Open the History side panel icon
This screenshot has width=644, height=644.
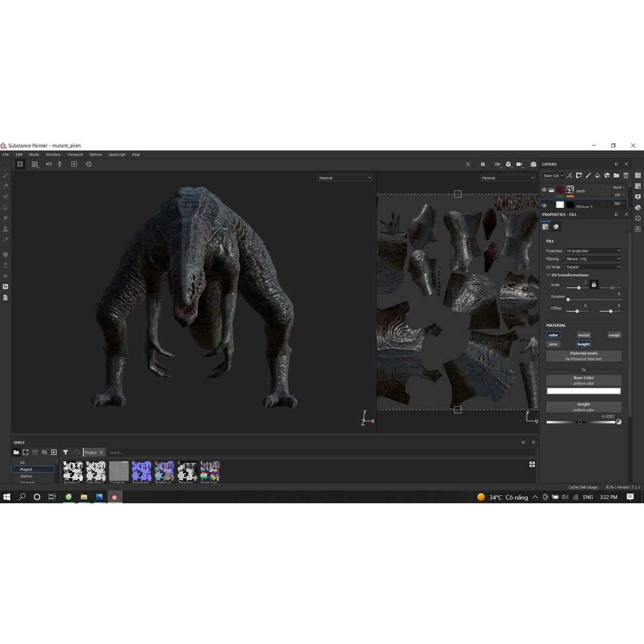638,218
